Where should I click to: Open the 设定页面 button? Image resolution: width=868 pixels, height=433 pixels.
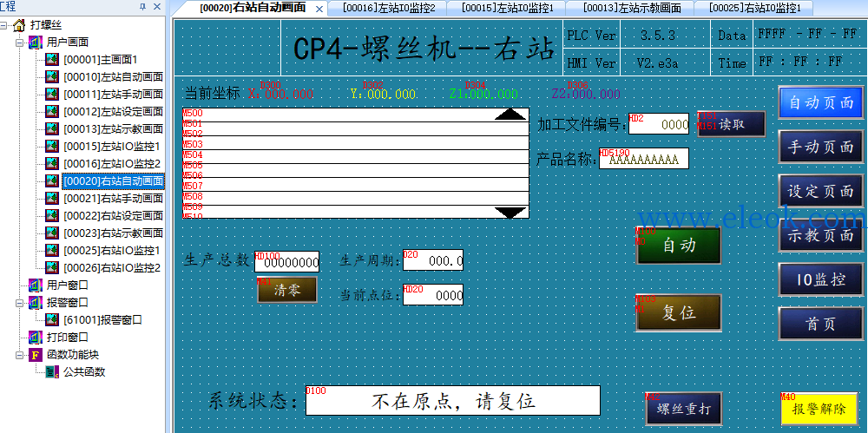(x=821, y=191)
